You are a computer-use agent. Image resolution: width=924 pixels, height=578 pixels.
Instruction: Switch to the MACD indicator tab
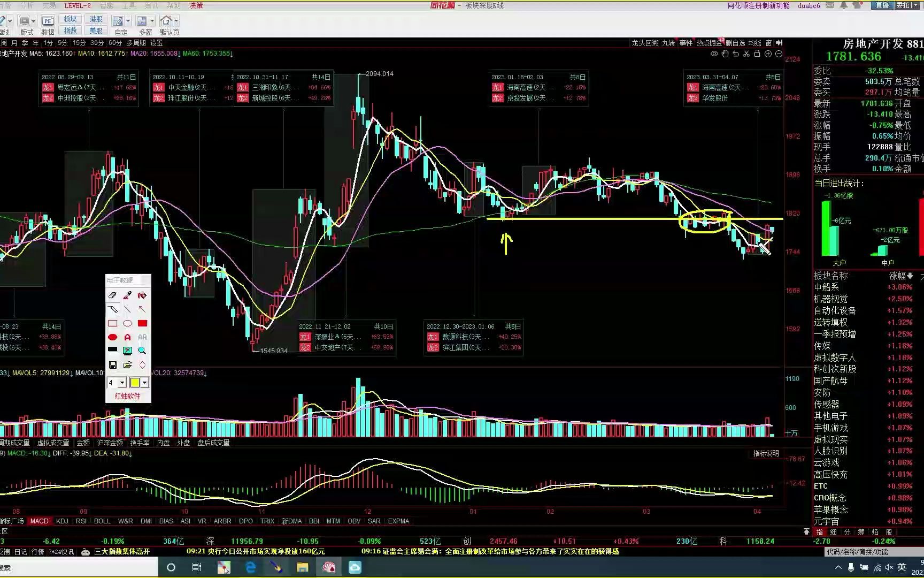(x=39, y=521)
